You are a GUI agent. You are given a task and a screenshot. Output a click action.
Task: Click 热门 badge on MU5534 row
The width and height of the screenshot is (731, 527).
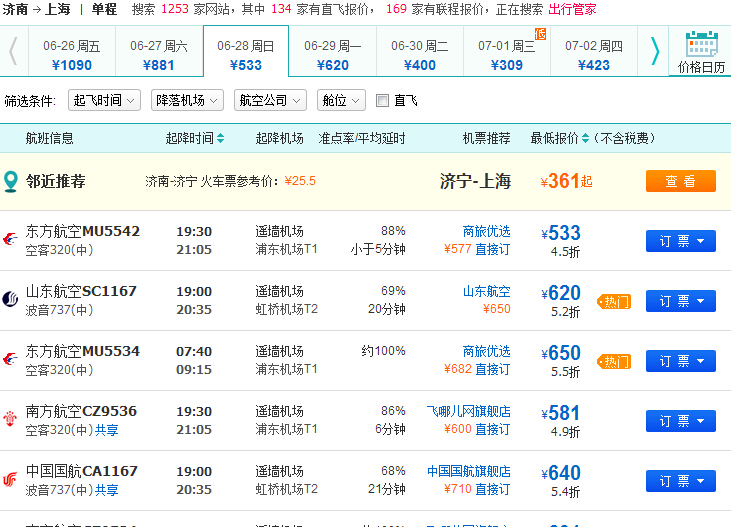(614, 361)
